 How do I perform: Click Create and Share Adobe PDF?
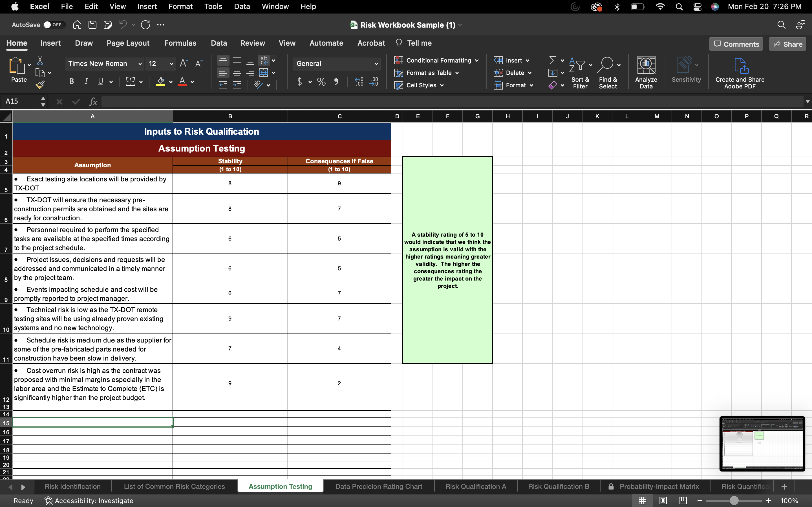(740, 72)
